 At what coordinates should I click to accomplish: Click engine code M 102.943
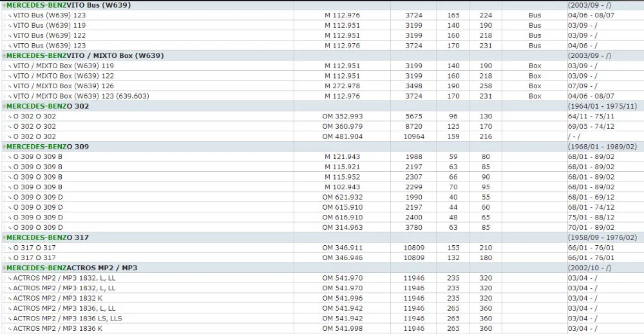[x=342, y=187]
